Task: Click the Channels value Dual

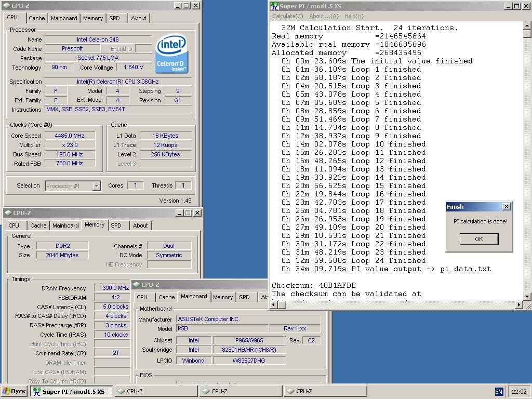Action: tap(169, 246)
